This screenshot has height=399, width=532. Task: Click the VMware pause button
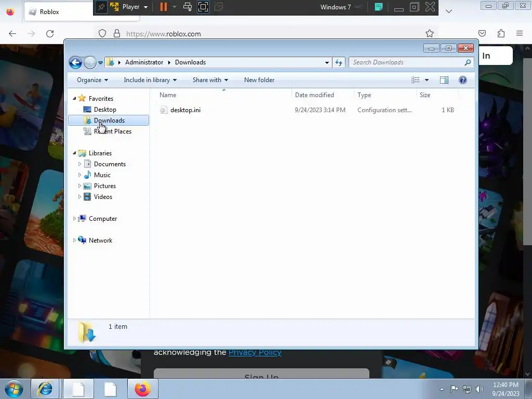click(x=164, y=7)
